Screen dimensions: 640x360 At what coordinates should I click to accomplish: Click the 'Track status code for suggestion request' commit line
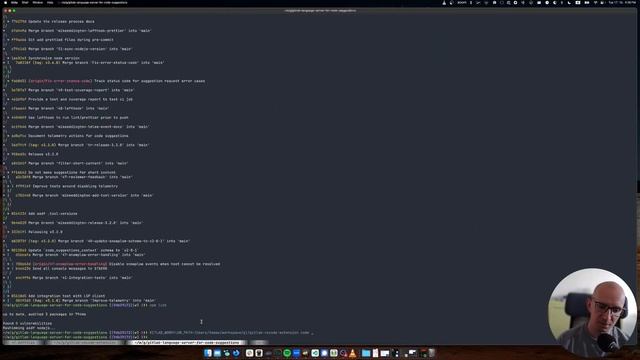click(108, 81)
